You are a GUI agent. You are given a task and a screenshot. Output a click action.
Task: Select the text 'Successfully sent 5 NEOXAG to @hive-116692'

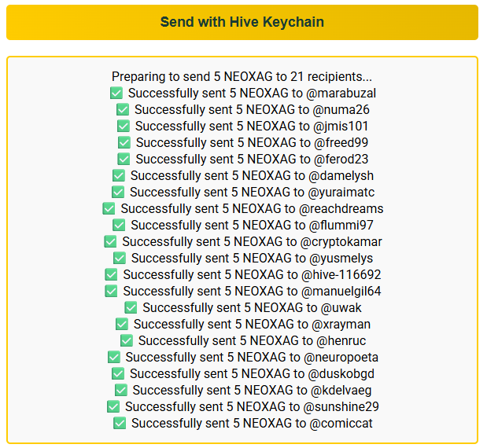pos(252,274)
